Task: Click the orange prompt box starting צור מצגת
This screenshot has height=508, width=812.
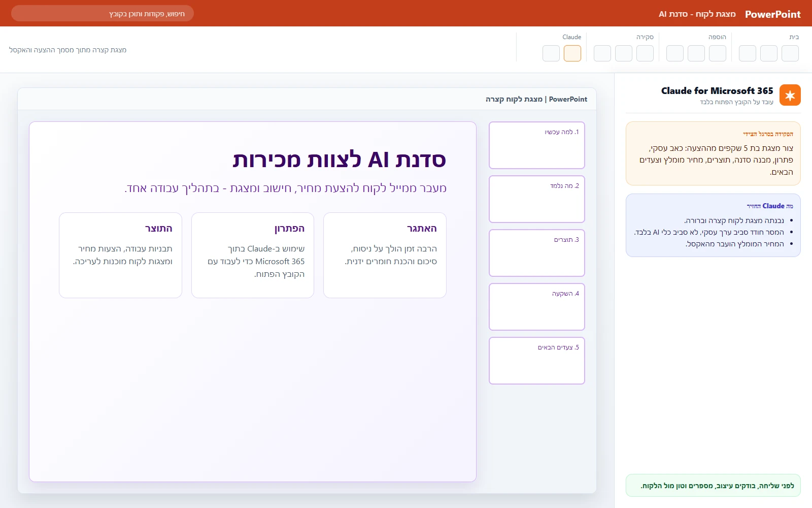Action: click(713, 153)
